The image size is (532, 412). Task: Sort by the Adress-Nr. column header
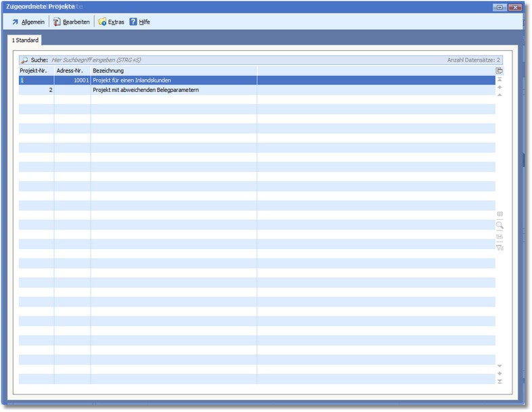coord(72,70)
